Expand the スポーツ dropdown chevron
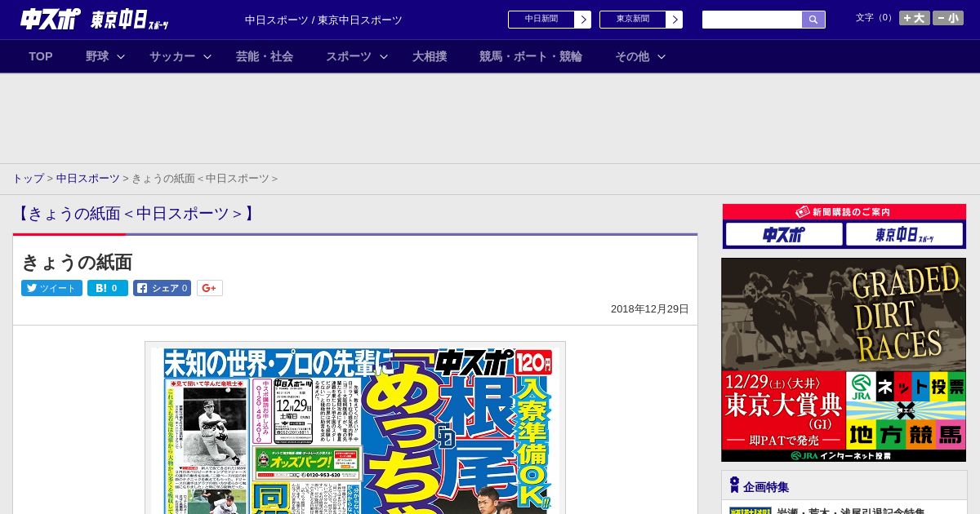This screenshot has width=980, height=514. [384, 56]
